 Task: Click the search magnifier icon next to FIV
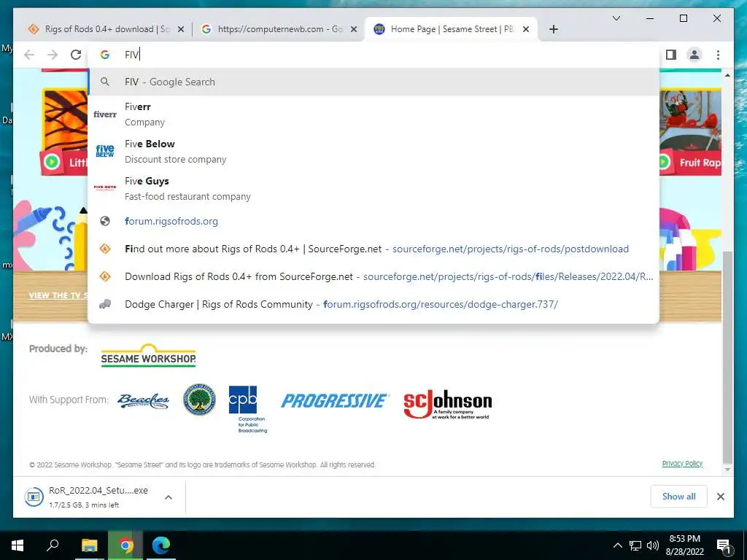tap(105, 82)
